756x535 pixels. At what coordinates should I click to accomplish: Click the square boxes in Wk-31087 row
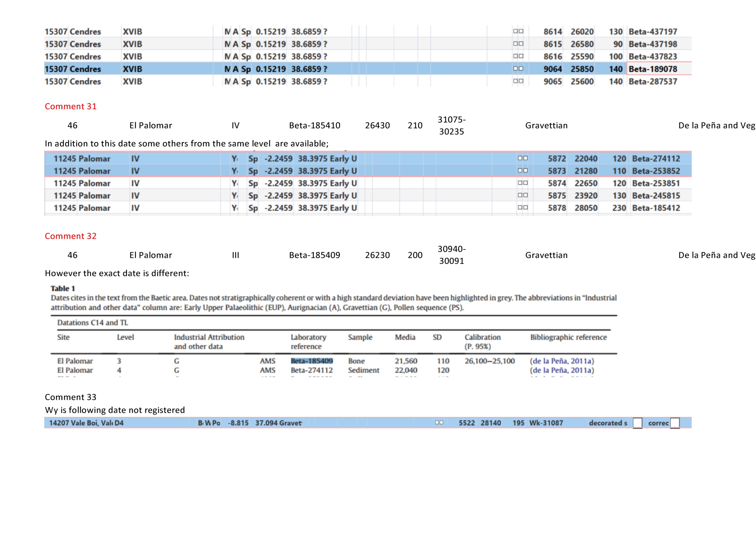click(439, 423)
